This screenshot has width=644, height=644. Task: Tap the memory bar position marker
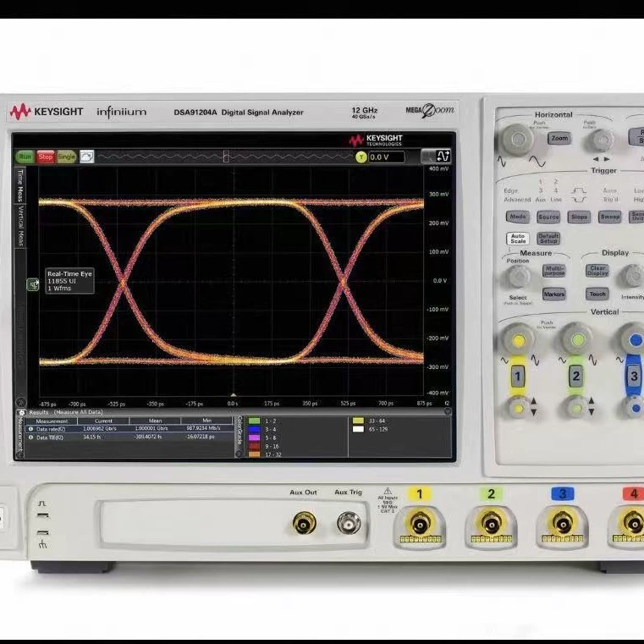[x=226, y=156]
